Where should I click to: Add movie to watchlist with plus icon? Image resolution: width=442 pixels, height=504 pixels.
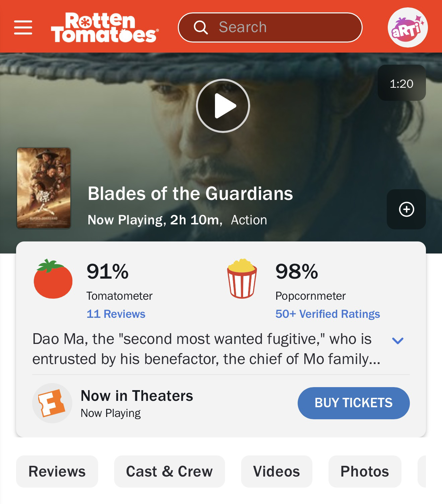tap(406, 209)
